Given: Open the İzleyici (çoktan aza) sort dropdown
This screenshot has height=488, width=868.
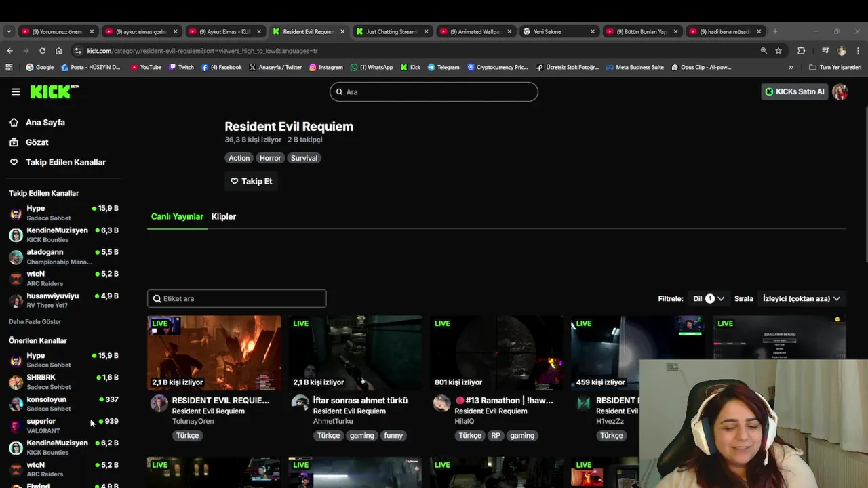Looking at the screenshot, I should (x=802, y=298).
